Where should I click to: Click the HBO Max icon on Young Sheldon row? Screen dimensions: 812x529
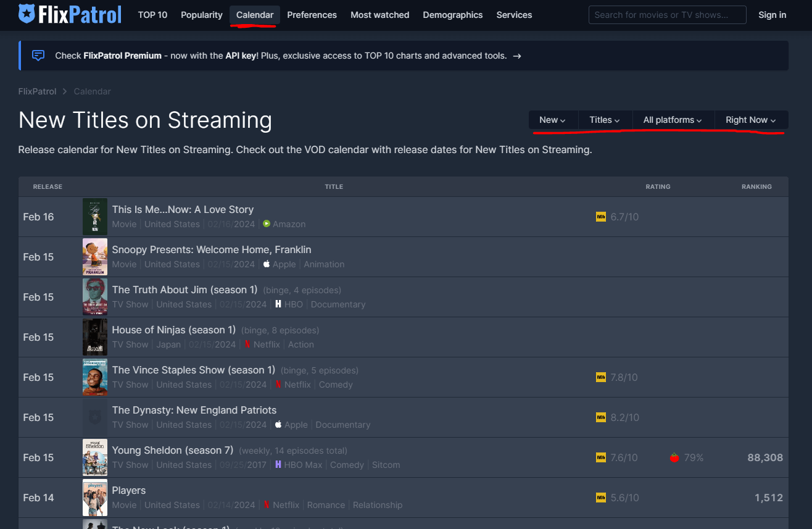pyautogui.click(x=278, y=465)
